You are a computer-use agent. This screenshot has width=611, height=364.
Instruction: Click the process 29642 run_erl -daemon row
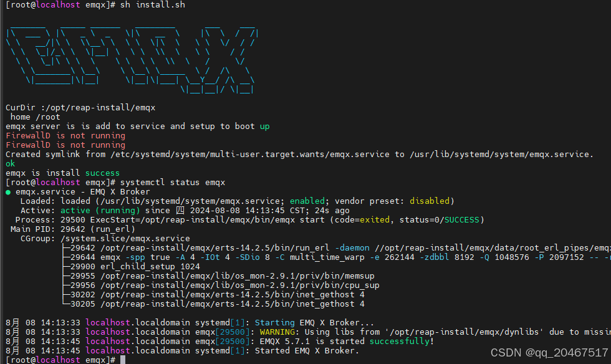click(336, 248)
